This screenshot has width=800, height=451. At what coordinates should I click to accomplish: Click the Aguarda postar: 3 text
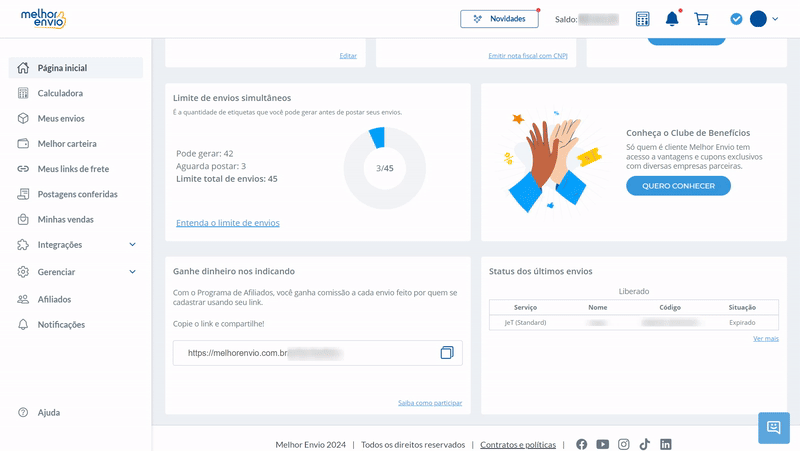tap(211, 166)
